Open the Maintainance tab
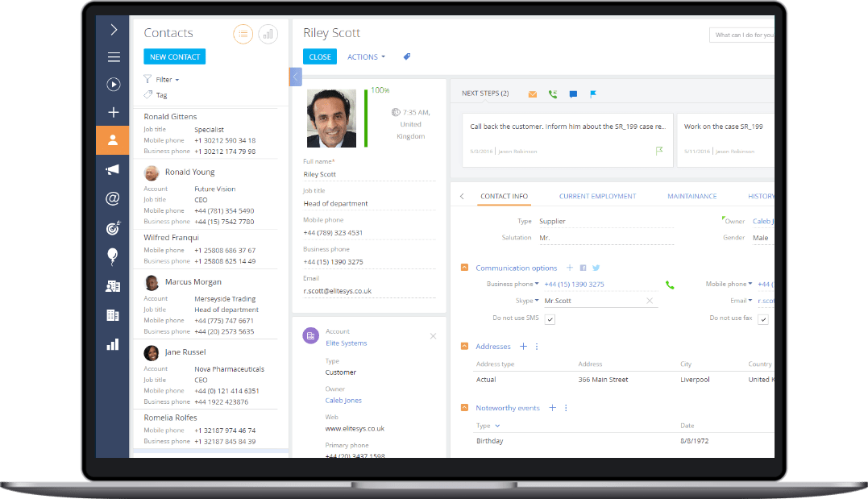868x499 pixels. pyautogui.click(x=691, y=196)
